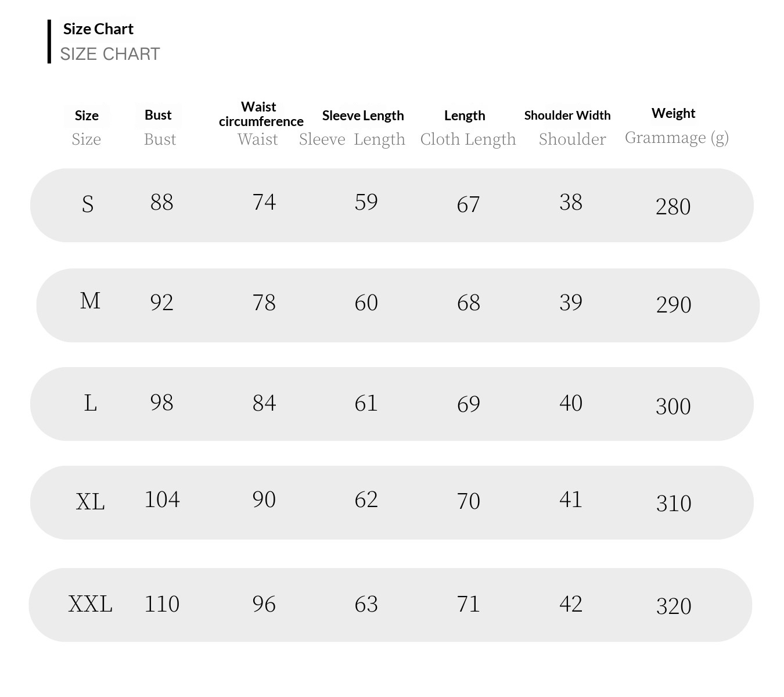Click weight value 320 in XXL row

point(674,606)
